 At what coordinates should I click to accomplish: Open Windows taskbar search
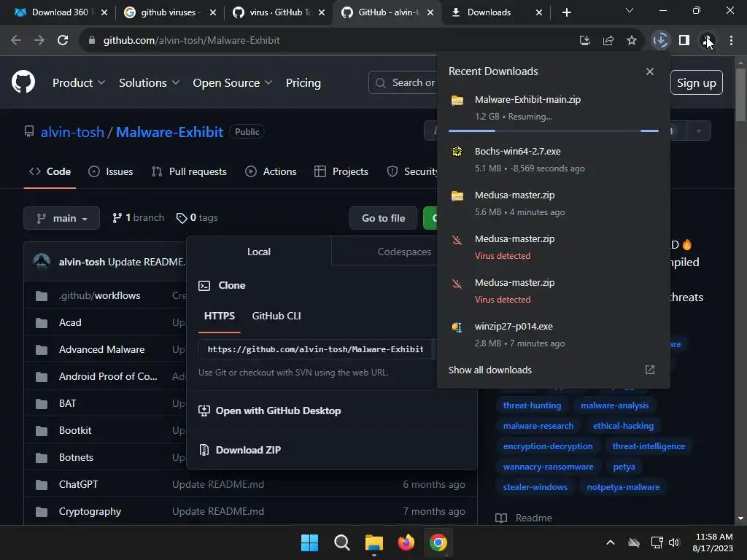point(341,542)
